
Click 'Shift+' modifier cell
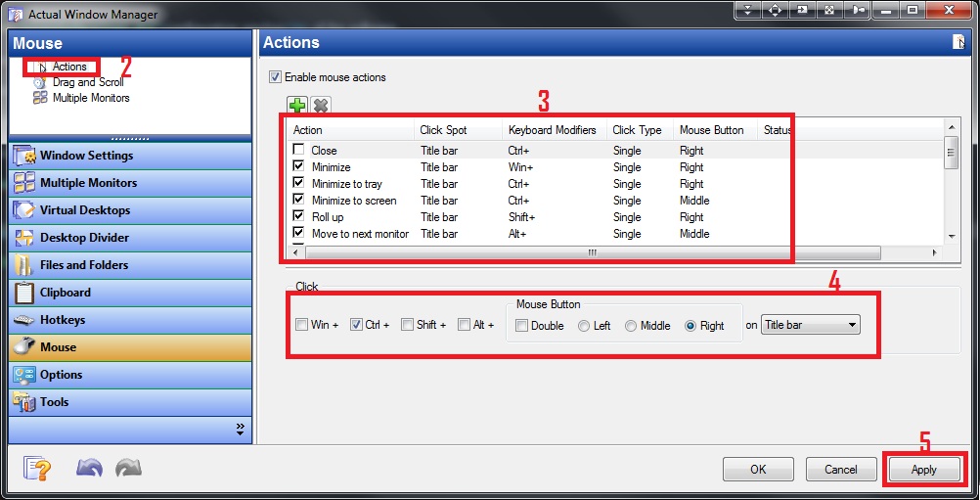522,217
